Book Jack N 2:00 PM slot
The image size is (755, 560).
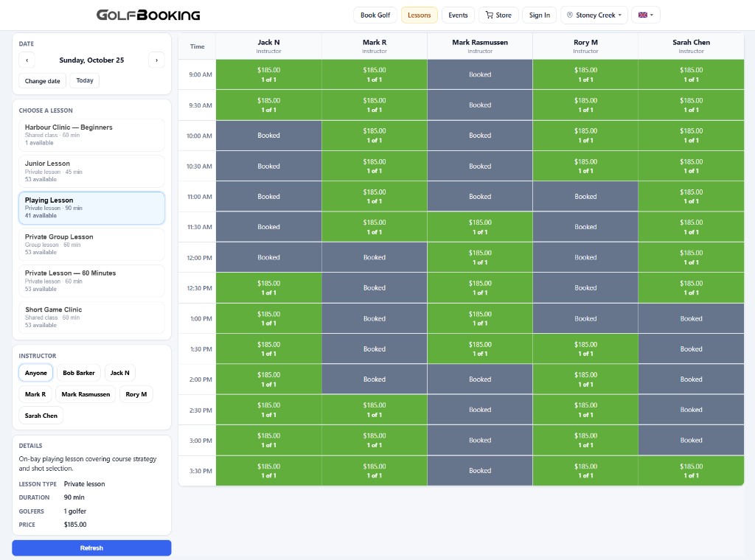(x=268, y=379)
